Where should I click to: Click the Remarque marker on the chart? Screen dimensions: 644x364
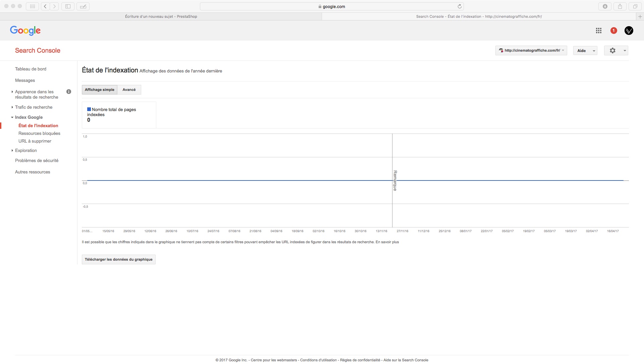[395, 181]
